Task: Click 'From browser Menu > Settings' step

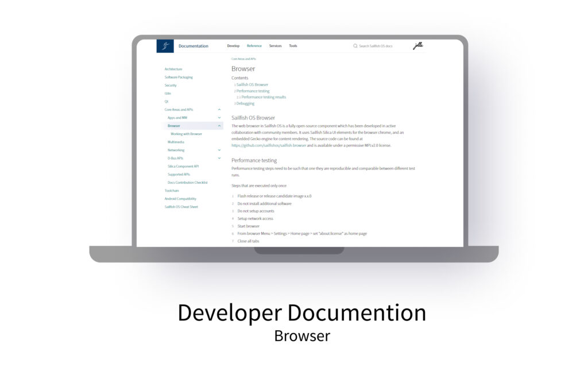Action: tap(302, 234)
